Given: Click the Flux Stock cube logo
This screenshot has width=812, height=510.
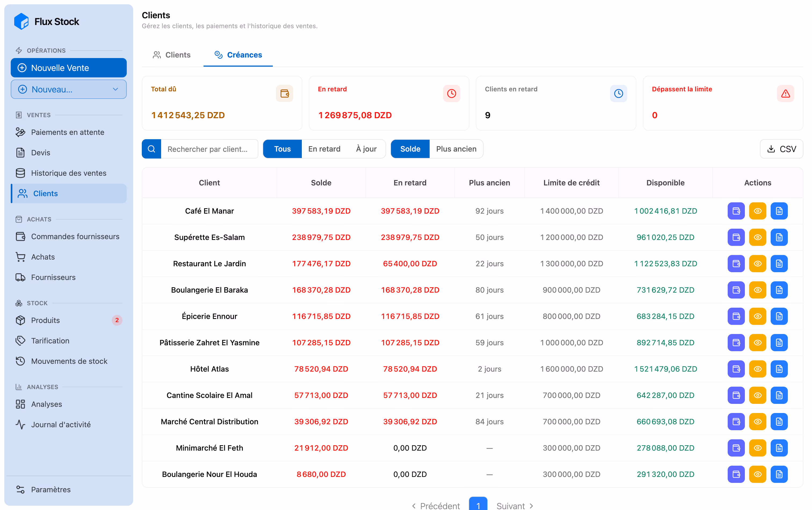Looking at the screenshot, I should click(x=21, y=21).
